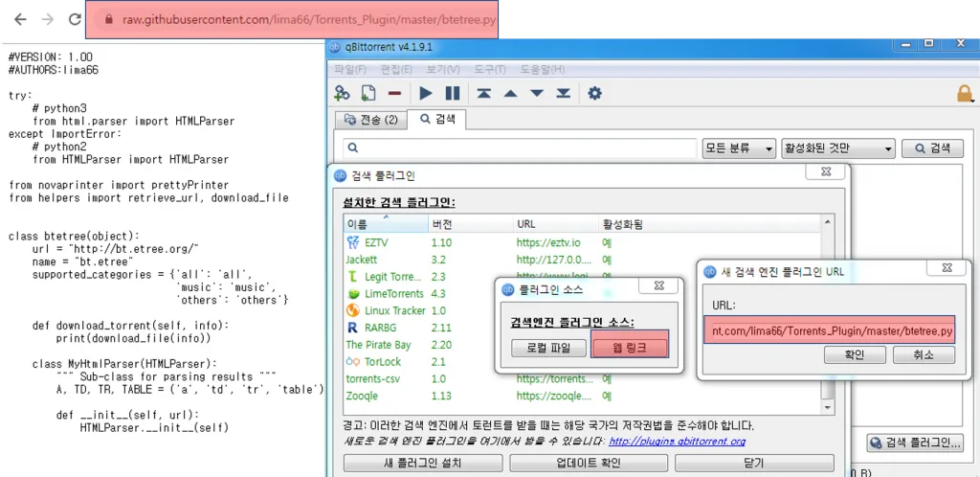This screenshot has height=477, width=980.
Task: Close the 플러그인 소스 dialog
Action: (x=658, y=285)
